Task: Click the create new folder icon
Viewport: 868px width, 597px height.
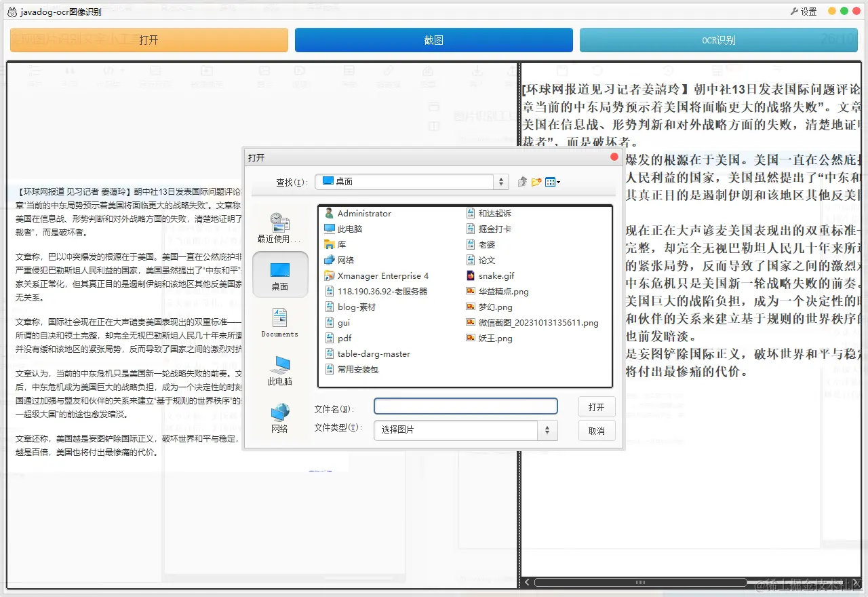Action: point(536,182)
